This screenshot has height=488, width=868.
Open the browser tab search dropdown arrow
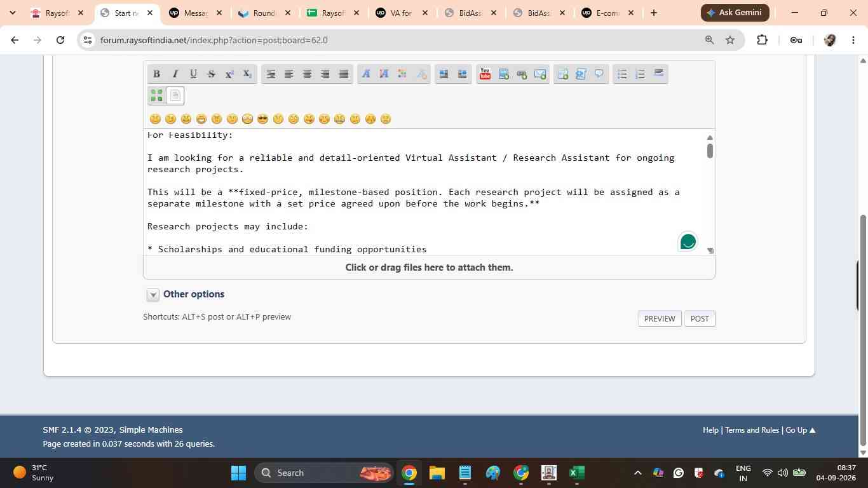coord(13,13)
